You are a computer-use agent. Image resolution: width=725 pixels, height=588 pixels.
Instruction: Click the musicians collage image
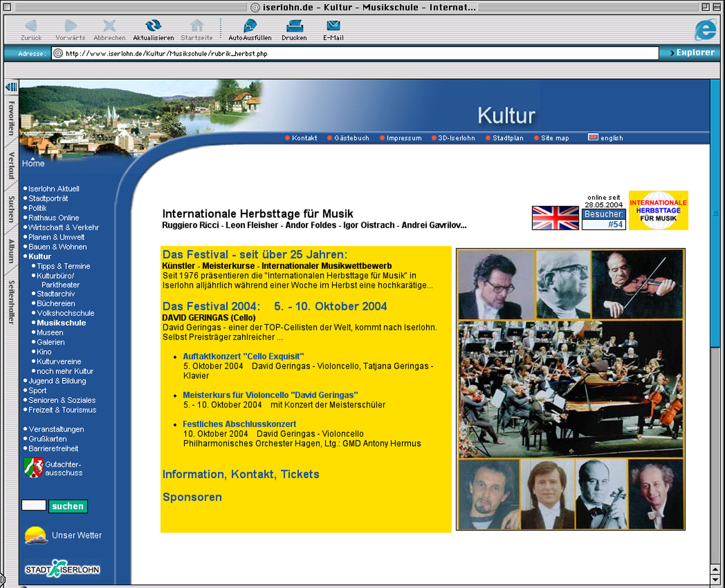570,389
